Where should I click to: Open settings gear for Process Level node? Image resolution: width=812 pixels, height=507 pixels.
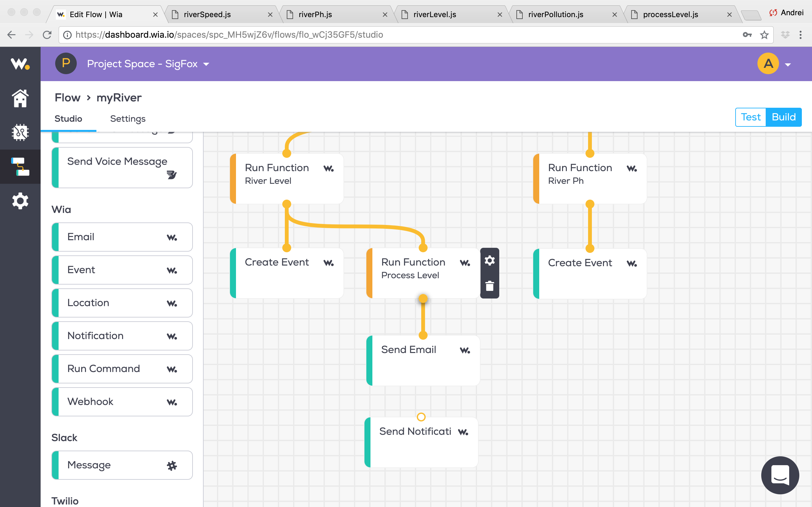coord(489,260)
